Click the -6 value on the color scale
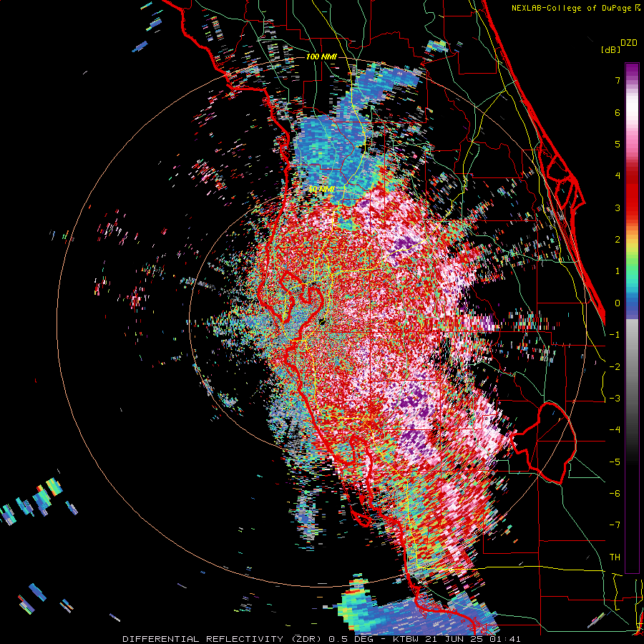 coord(615,494)
